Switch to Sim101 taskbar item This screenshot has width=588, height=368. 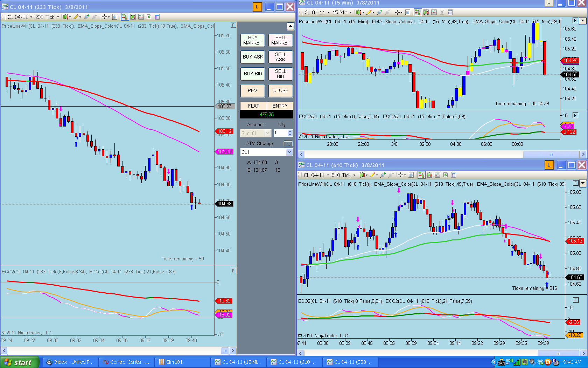point(182,362)
